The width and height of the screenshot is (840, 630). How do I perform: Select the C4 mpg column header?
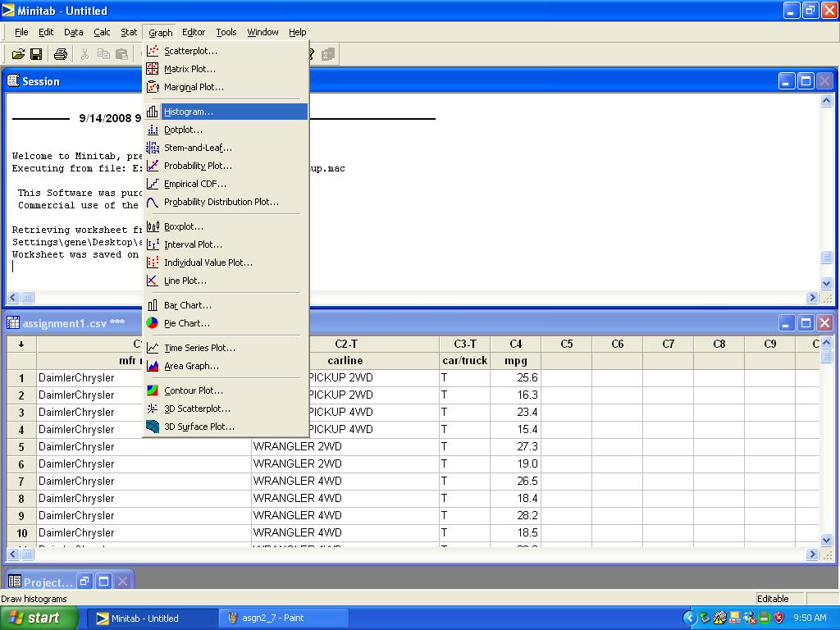pos(515,344)
